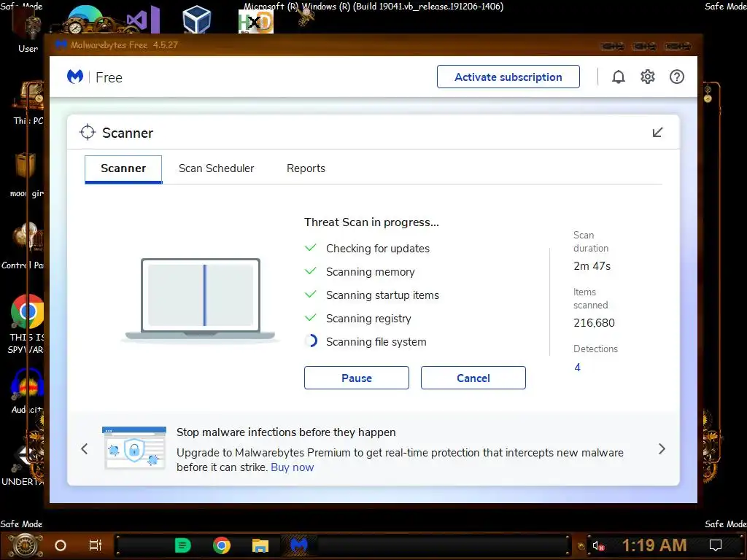
Task: Click Activate subscription button
Action: click(x=508, y=77)
